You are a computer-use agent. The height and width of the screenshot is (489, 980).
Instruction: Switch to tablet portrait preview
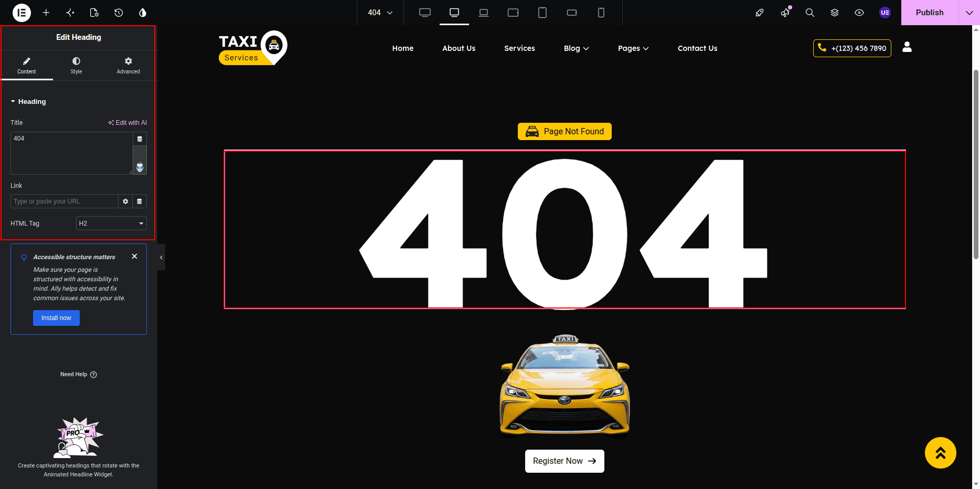[542, 13]
